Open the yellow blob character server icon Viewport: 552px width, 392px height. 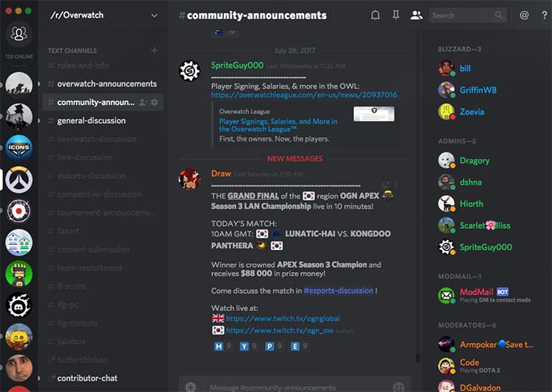point(18,337)
